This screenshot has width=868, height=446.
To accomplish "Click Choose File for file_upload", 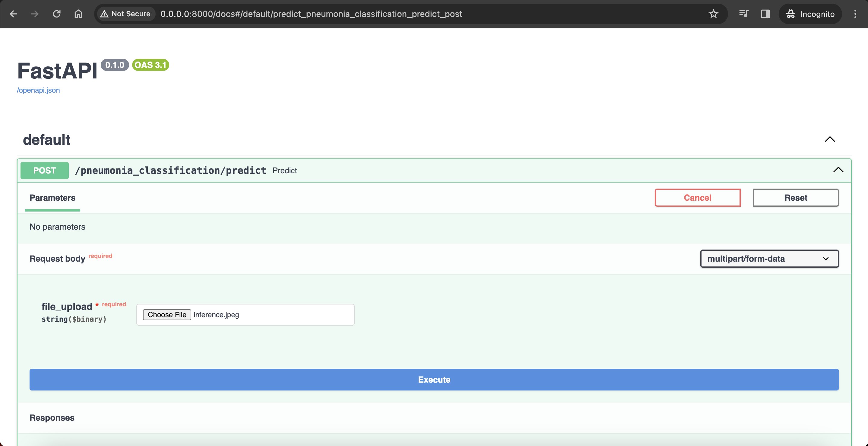I will 167,314.
